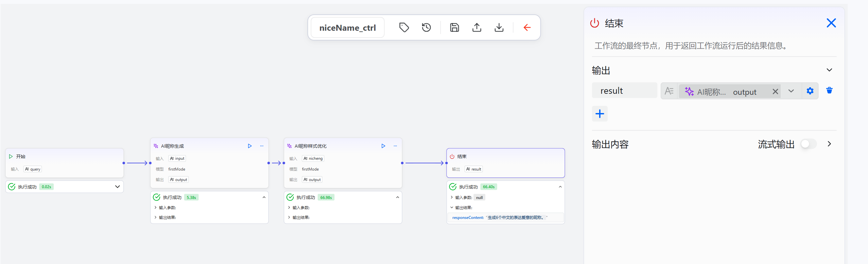Image resolution: width=868 pixels, height=264 pixels.
Task: Click firstMode model in AI昵称样式优化 node
Action: click(x=310, y=169)
